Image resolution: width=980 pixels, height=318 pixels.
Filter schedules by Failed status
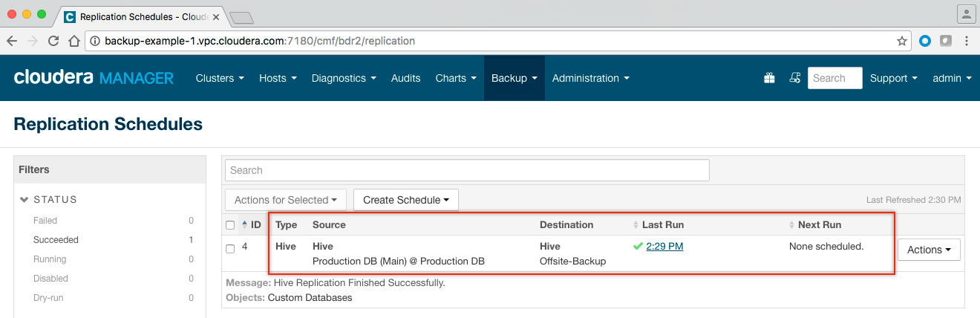click(45, 221)
